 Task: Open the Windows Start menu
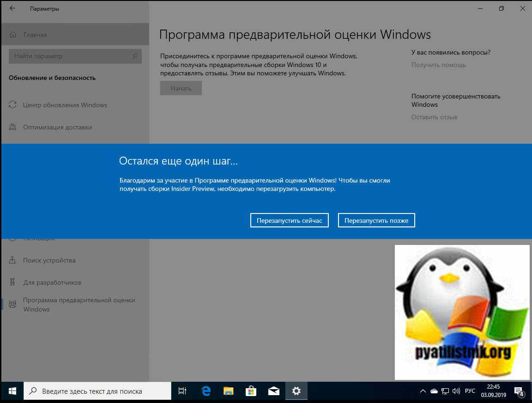click(12, 391)
